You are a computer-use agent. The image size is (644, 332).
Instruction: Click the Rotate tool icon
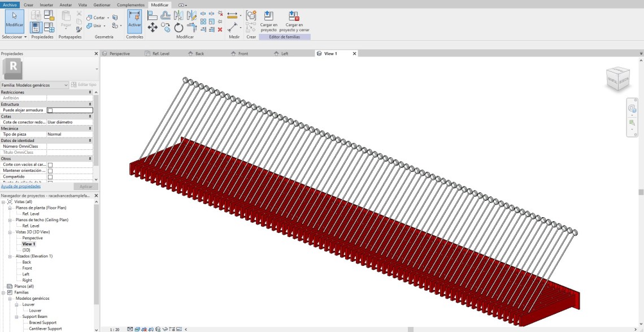pos(179,27)
